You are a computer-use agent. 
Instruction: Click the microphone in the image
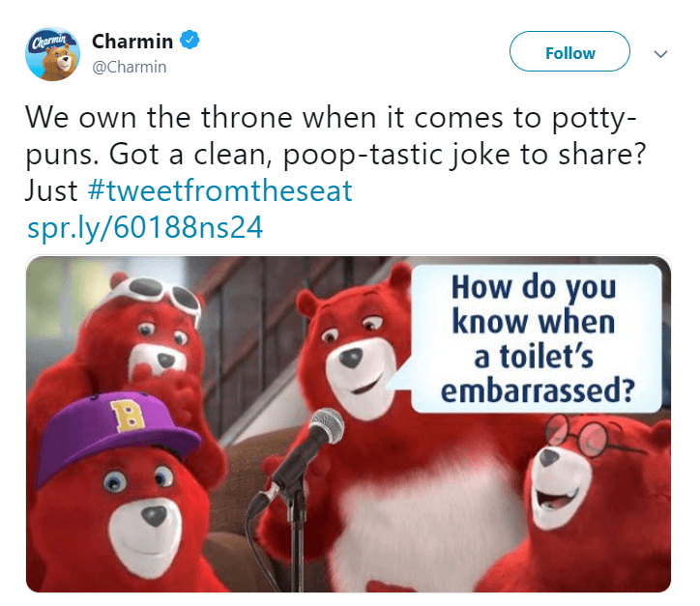pyautogui.click(x=325, y=426)
